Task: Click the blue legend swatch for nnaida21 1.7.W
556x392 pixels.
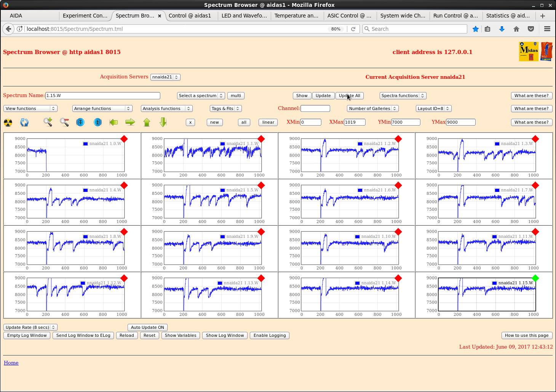Action: pyautogui.click(x=497, y=190)
